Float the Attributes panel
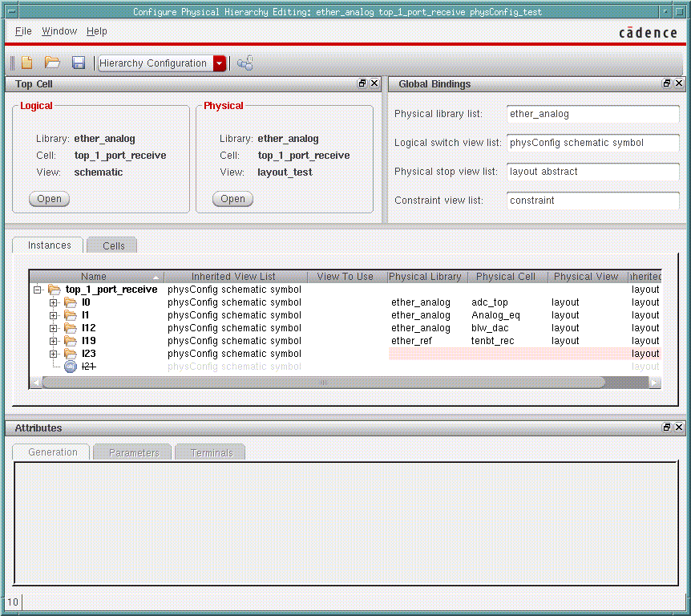Viewport: 691px width, 616px height. point(667,428)
